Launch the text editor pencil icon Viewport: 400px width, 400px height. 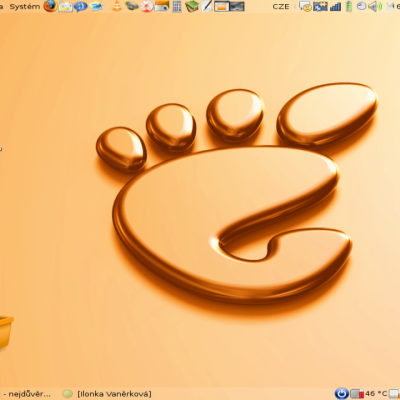click(206, 6)
